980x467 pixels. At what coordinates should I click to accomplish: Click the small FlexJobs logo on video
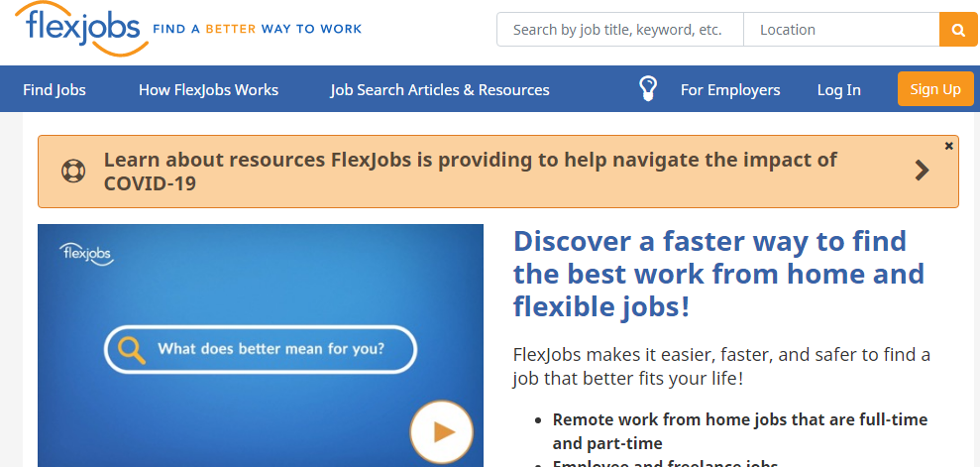click(86, 254)
